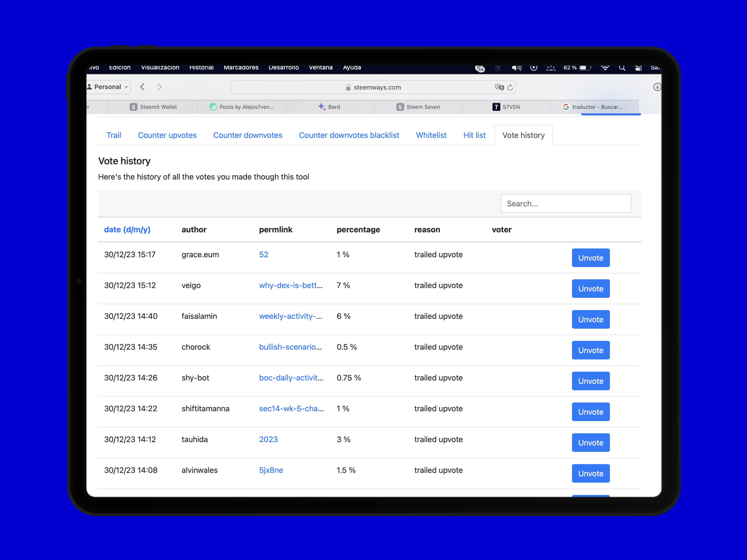Click the date 30/12/23 14:40
This screenshot has width=747, height=560.
131,316
